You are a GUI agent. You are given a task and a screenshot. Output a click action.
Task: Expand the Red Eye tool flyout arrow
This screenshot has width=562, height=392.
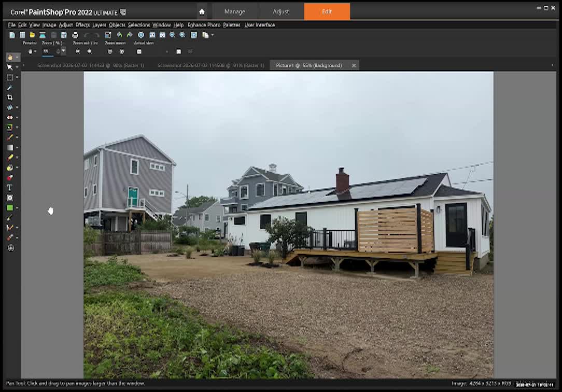coord(17,118)
